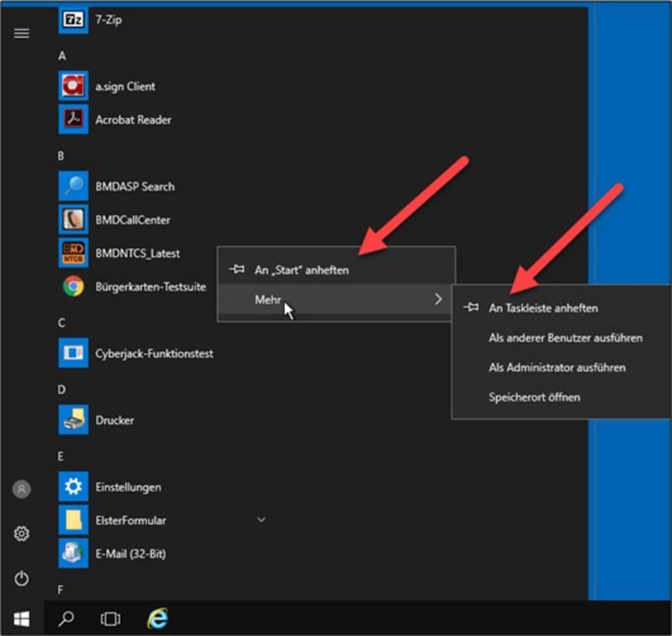This screenshot has height=636, width=672.
Task: Choose 'An Taskleiste anheften' option
Action: point(543,308)
